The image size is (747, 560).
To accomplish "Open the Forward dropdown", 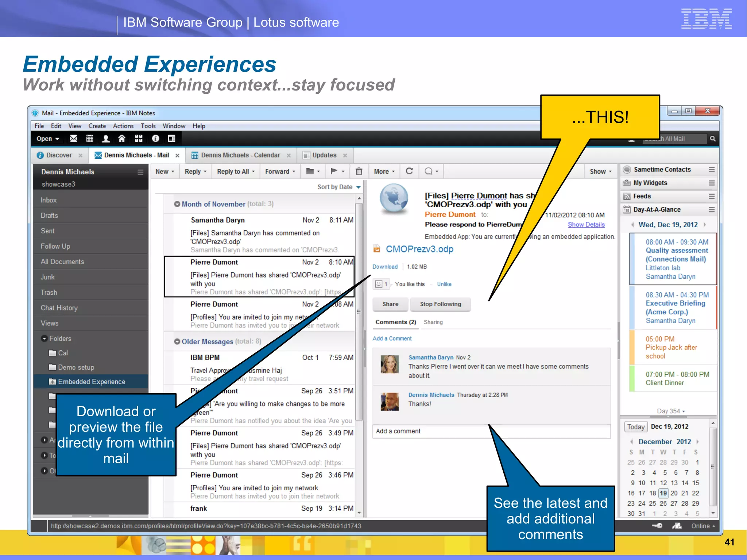I will coord(280,171).
